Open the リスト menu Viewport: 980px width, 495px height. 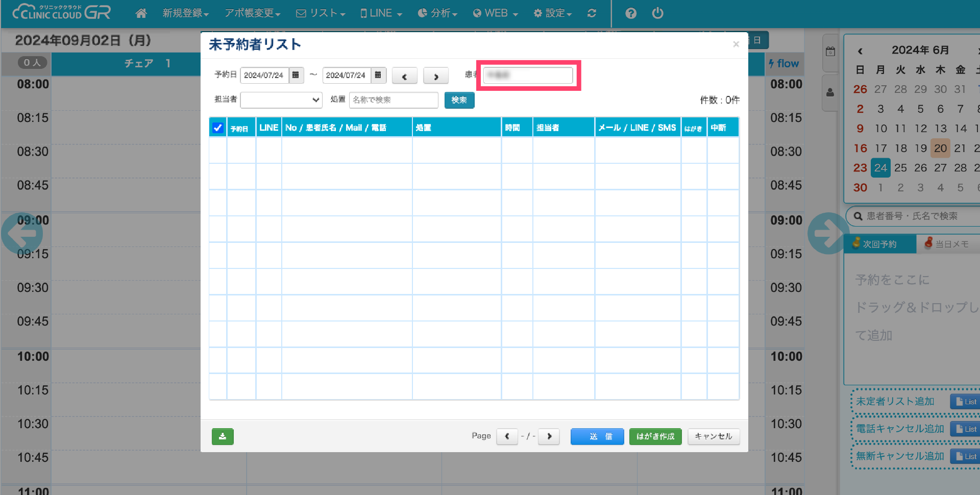pos(321,13)
